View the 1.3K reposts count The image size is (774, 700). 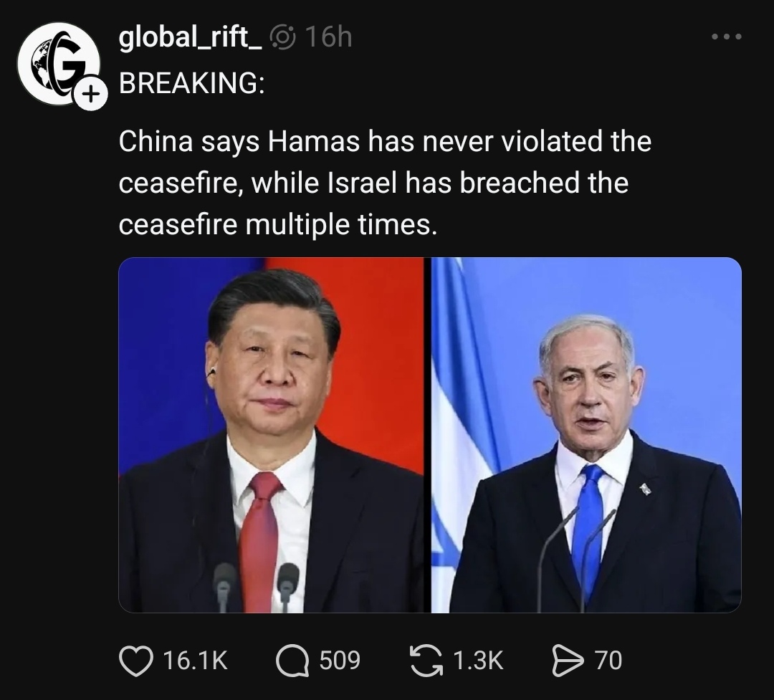478,661
